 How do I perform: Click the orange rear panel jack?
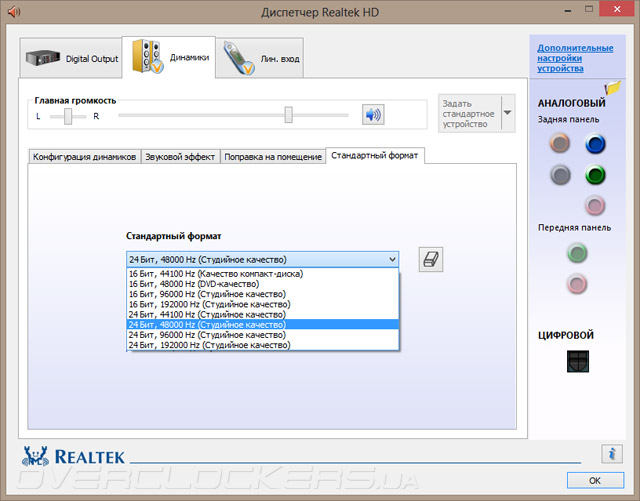tap(560, 143)
